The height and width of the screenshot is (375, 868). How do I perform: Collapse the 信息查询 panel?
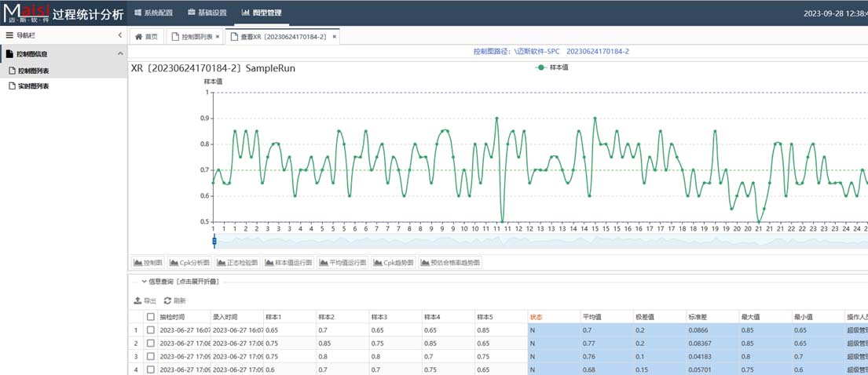(x=144, y=282)
